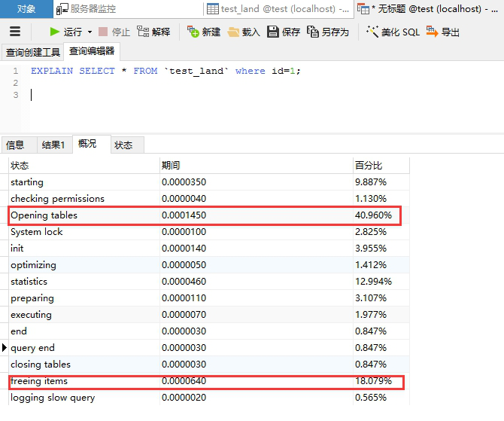Click the 期间 column header
The height and width of the screenshot is (421, 504).
[x=257, y=166]
